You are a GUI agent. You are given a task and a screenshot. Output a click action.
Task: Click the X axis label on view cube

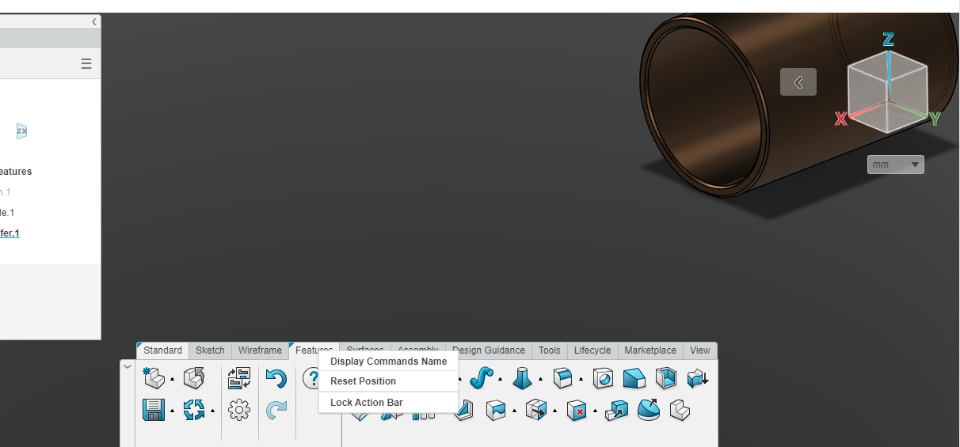pyautogui.click(x=841, y=119)
